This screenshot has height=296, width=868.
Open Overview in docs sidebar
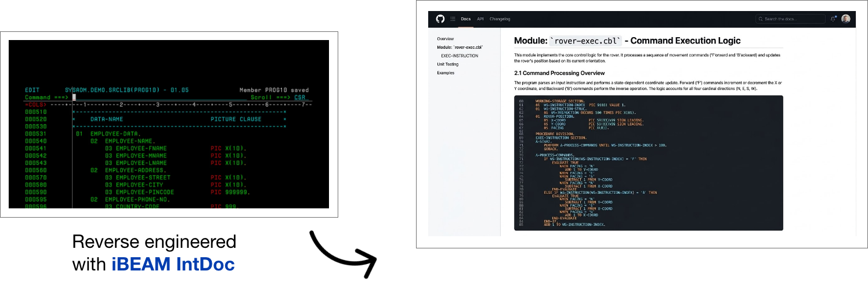(x=445, y=39)
